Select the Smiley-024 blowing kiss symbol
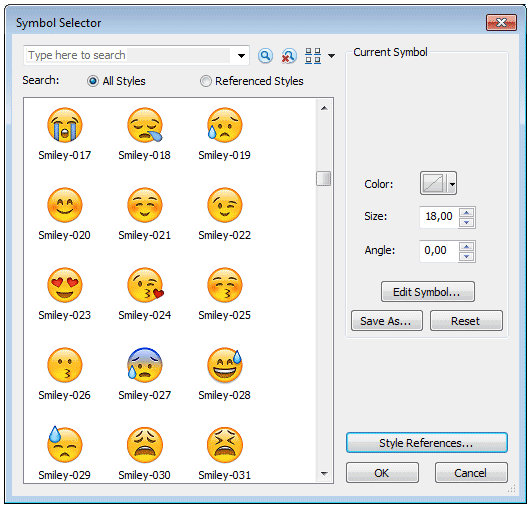This screenshot has height=506, width=530. click(x=145, y=285)
